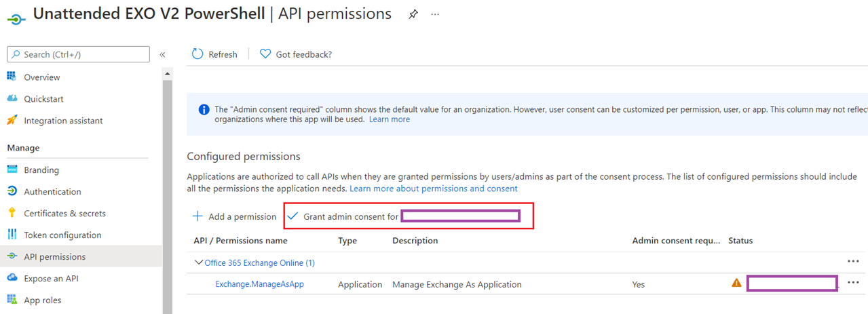Open the Learn more link in the banner
This screenshot has width=868, height=314.
pyautogui.click(x=390, y=119)
